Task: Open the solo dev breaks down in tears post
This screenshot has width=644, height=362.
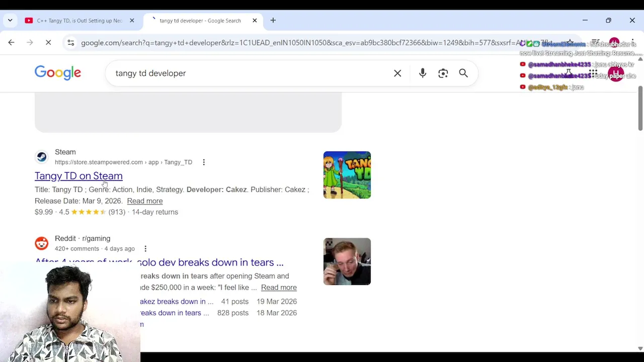Action: point(159,262)
